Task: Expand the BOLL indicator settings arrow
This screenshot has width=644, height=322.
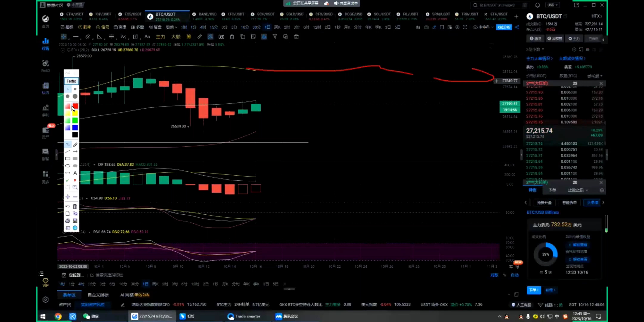Action: point(63,50)
